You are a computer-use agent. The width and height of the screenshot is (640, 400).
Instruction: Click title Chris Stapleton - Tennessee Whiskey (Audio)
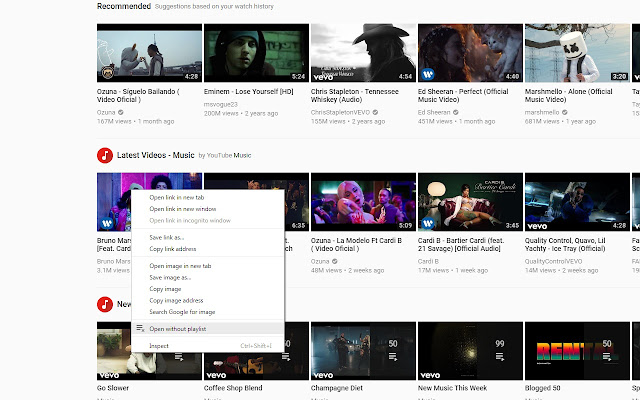point(355,96)
